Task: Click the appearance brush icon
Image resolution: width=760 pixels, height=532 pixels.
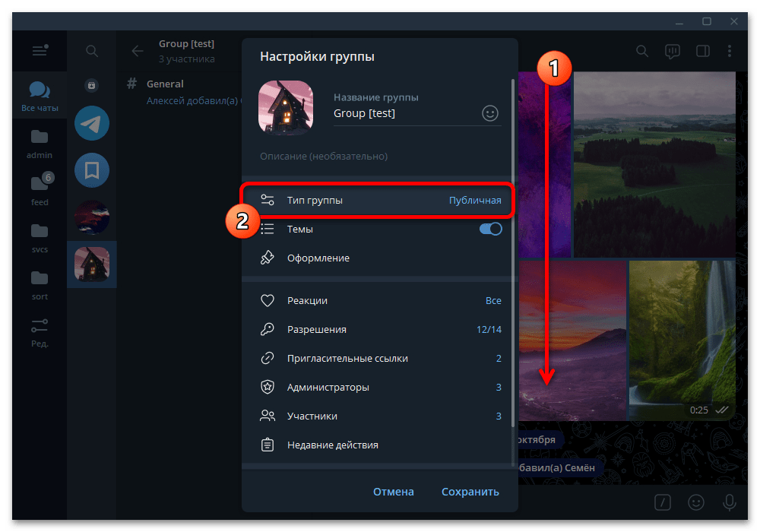Action: point(267,258)
